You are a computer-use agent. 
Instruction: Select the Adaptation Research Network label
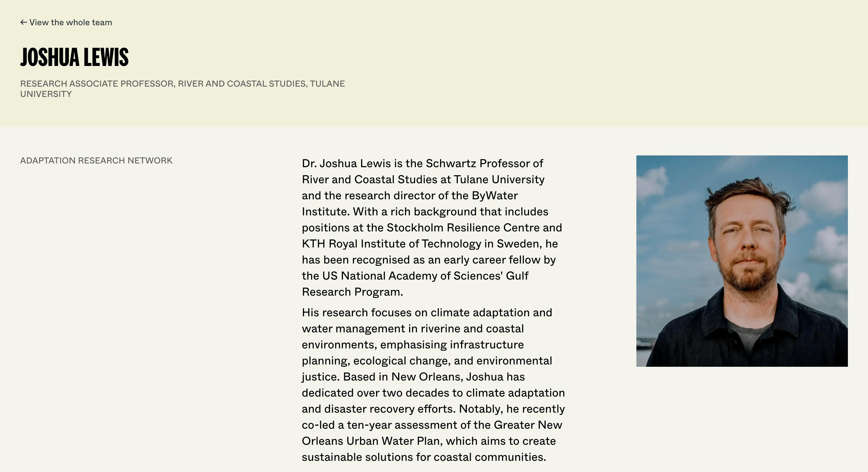coord(96,161)
